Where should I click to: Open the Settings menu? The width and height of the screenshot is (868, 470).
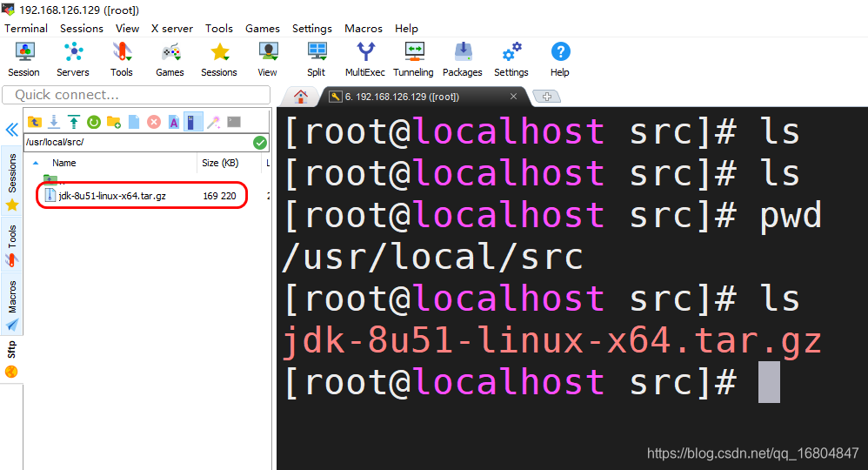[x=312, y=28]
